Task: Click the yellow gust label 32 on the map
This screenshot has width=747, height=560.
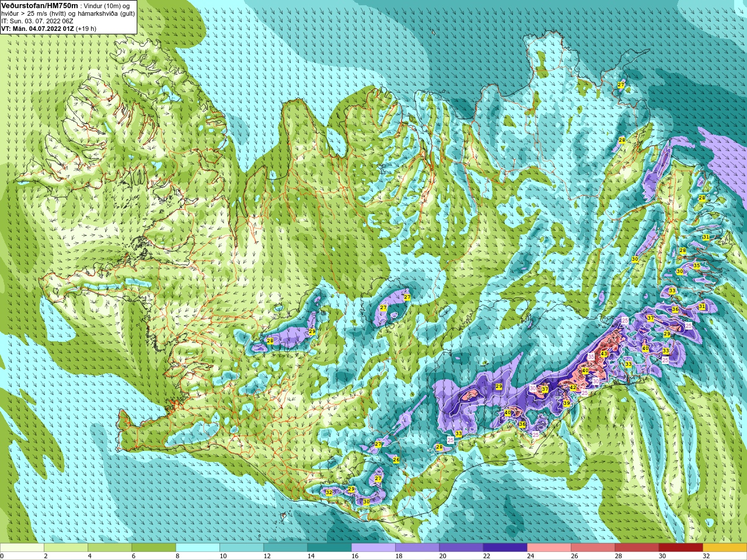Action: coord(329,492)
